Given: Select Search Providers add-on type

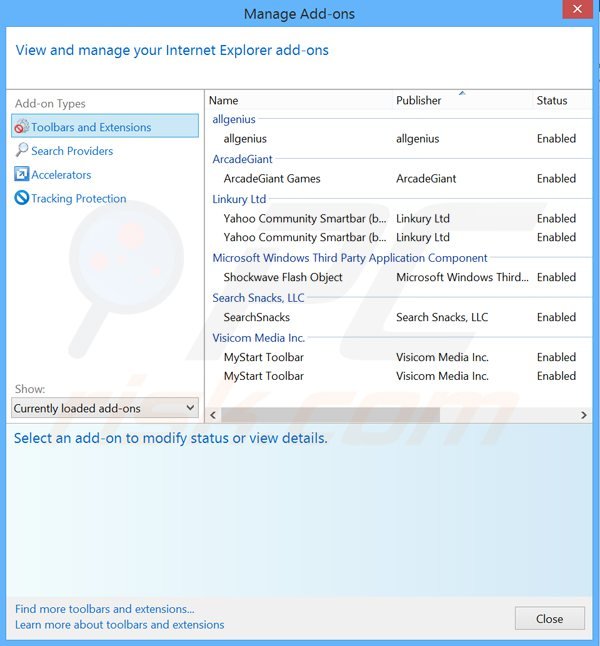Looking at the screenshot, I should (x=72, y=151).
